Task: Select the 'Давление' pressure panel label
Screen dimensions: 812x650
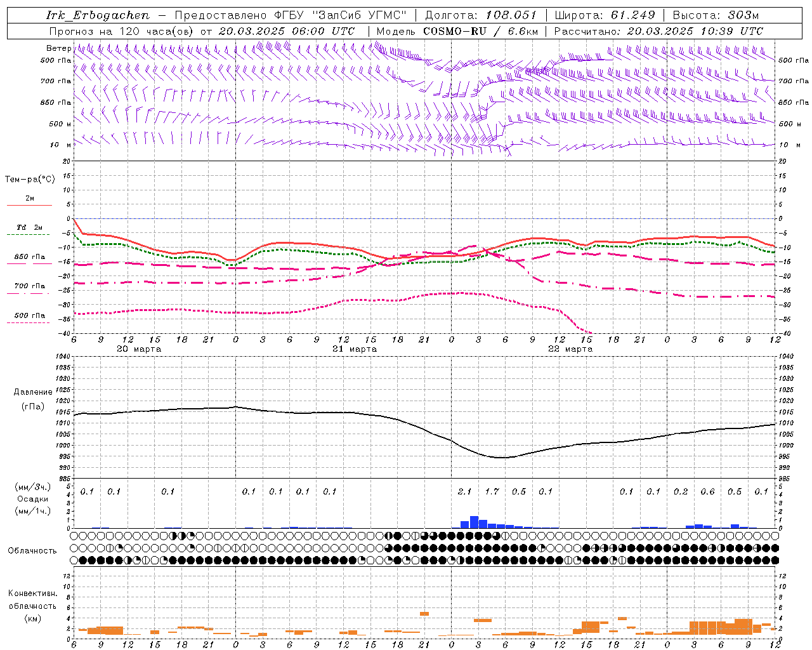Action: (33, 392)
